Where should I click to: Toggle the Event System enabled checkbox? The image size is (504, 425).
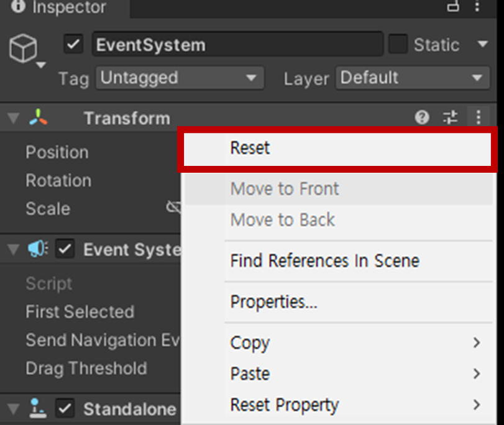(65, 249)
